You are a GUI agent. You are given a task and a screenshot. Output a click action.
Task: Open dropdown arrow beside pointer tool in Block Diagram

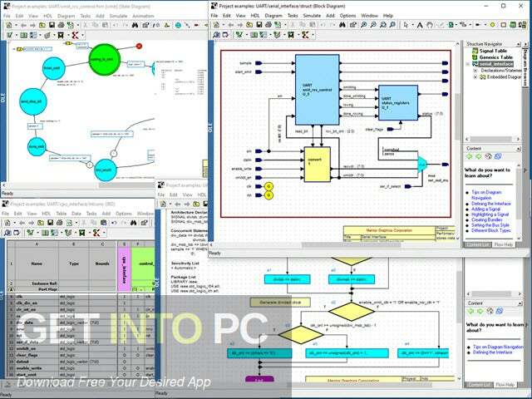412,25
